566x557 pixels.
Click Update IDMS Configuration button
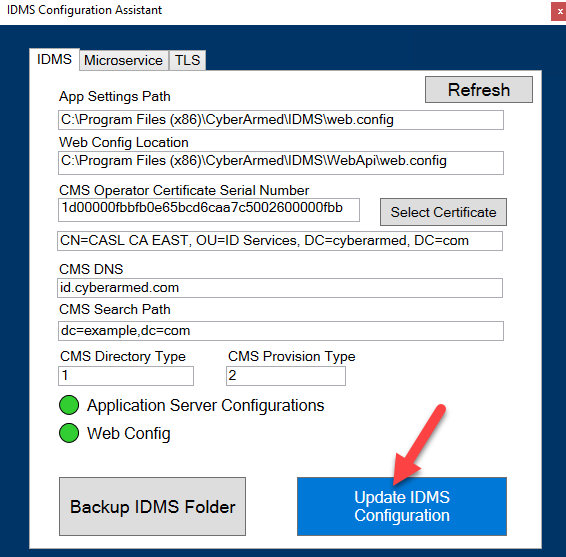402,506
